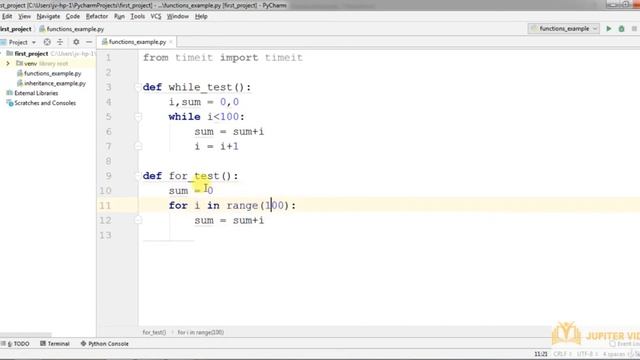Click line number 9 in gutter
Image resolution: width=640 pixels, height=360 pixels.
click(109, 176)
